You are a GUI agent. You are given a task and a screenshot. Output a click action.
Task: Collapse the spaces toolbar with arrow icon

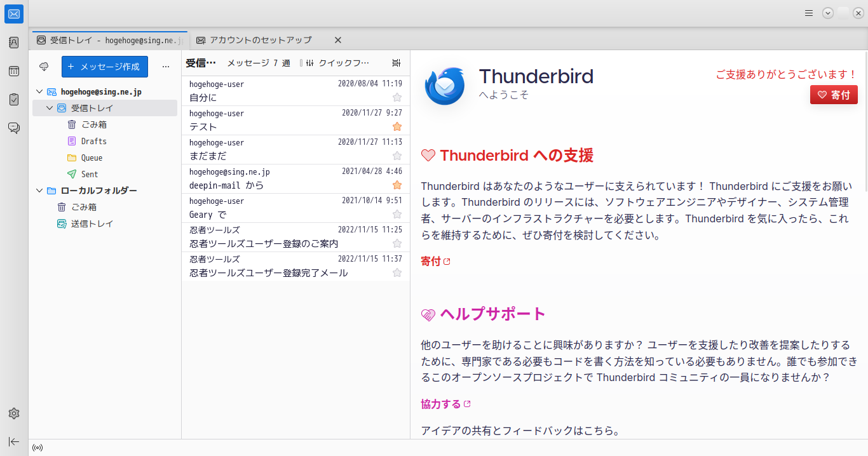(x=14, y=441)
